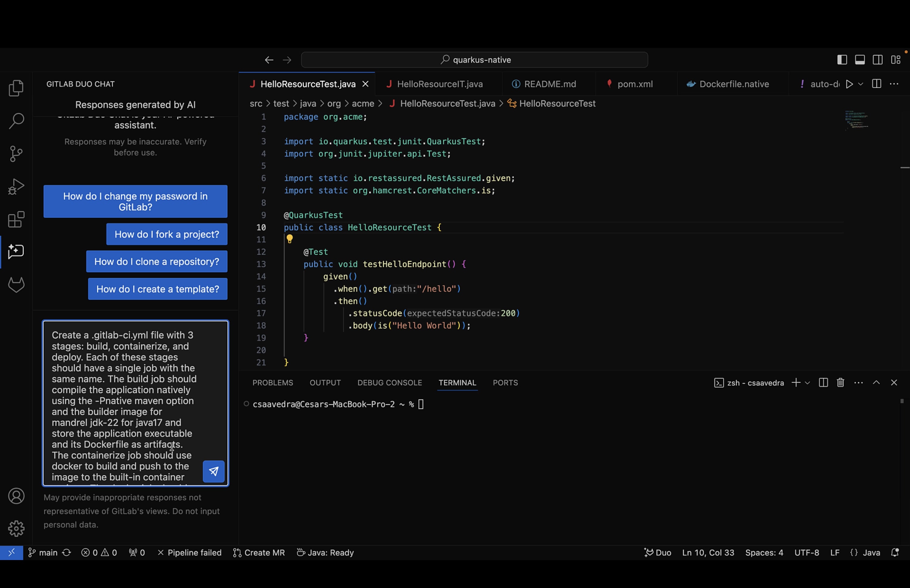This screenshot has width=910, height=588.
Task: Open the GitLab Workflow tanuki icon
Action: [x=16, y=285]
